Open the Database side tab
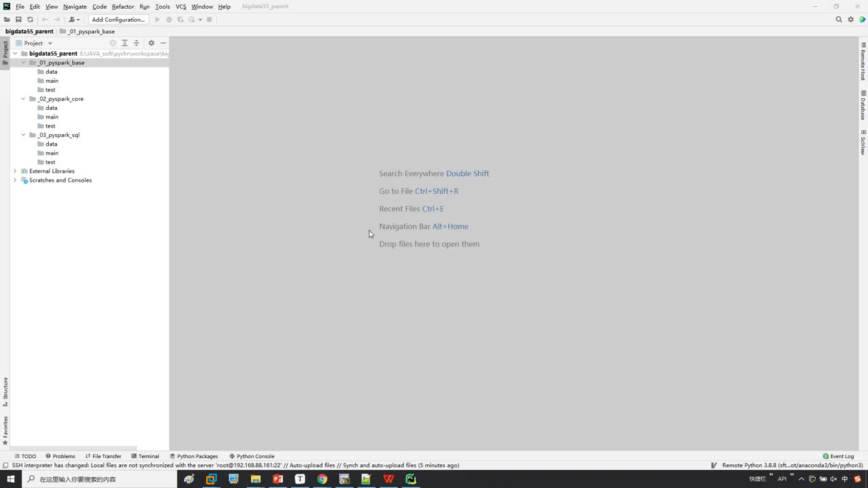 863,105
